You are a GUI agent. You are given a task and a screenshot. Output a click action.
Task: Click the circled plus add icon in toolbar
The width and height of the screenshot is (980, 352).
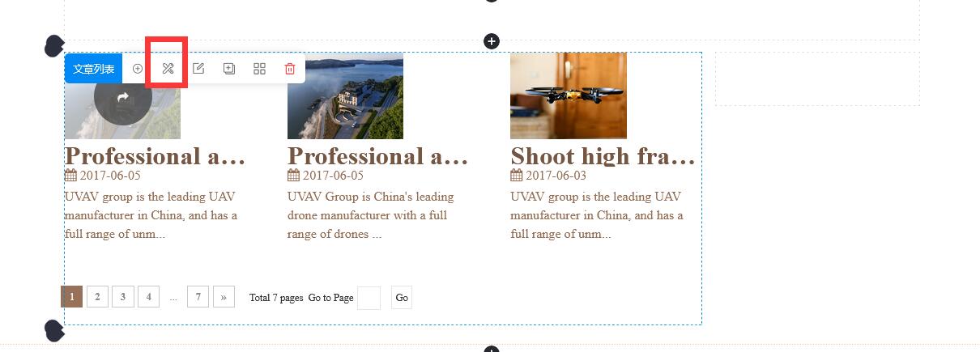click(x=138, y=69)
